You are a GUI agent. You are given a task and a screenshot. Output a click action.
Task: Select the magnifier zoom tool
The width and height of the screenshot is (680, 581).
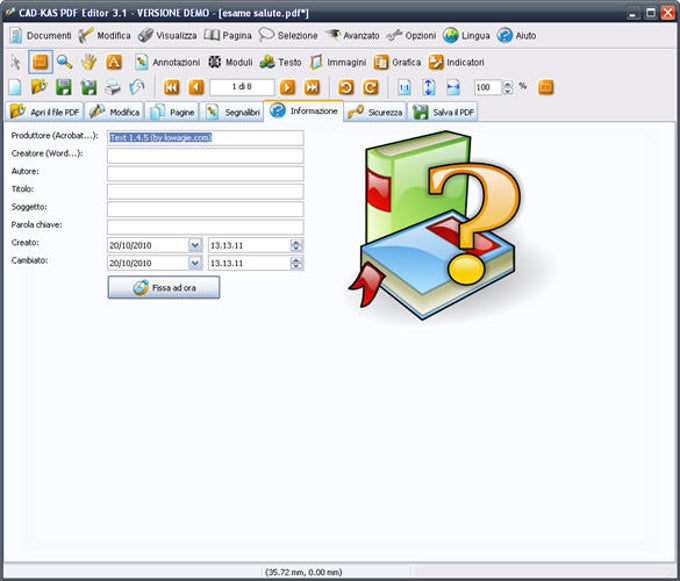(65, 62)
